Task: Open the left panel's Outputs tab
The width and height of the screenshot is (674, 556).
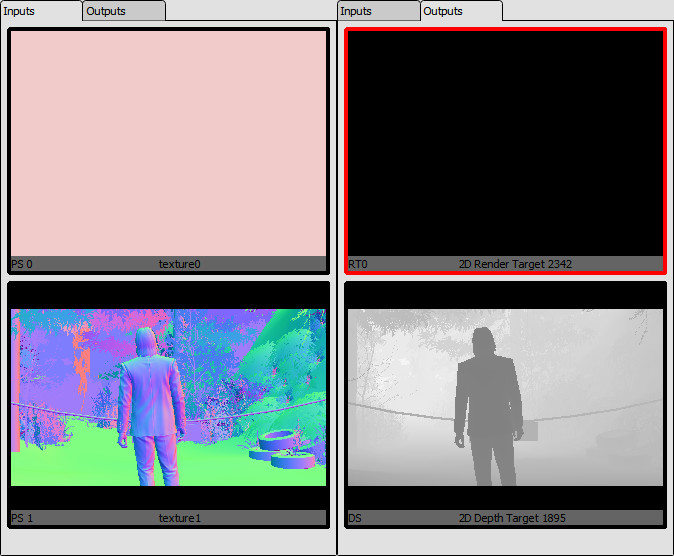Action: pos(123,11)
